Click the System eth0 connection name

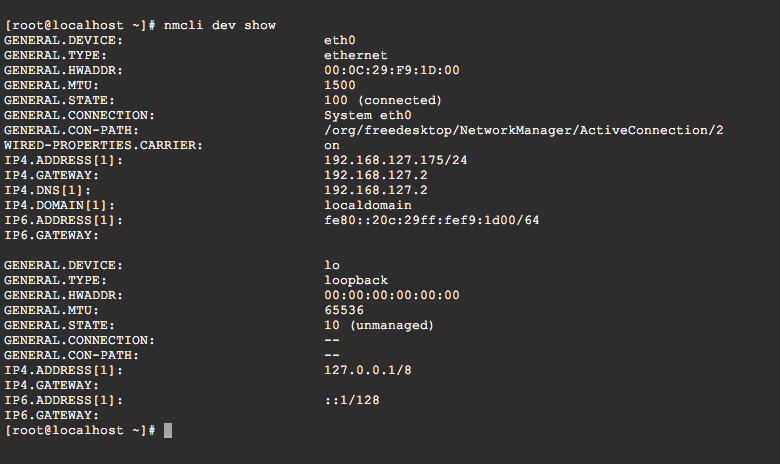[368, 115]
